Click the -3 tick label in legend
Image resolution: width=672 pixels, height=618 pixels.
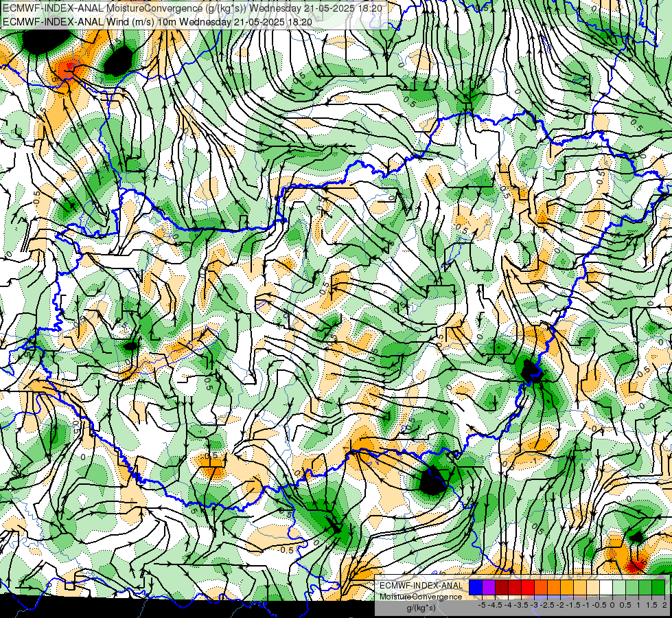pos(535,605)
